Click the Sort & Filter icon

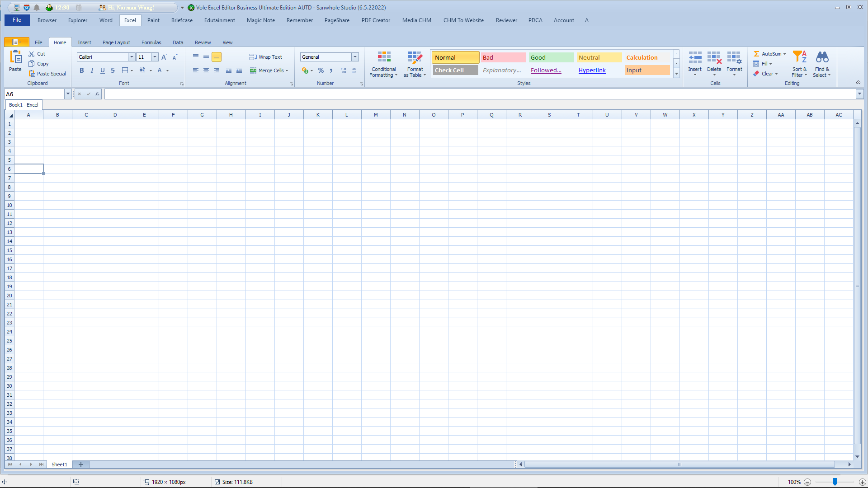point(799,64)
